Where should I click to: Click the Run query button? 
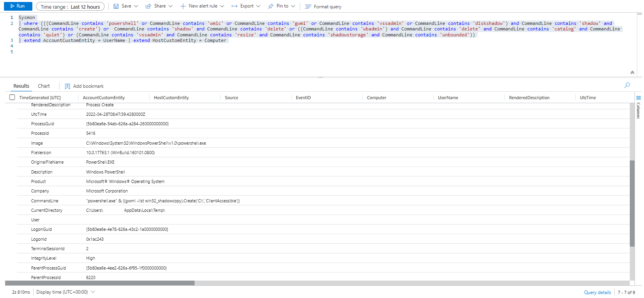click(x=18, y=6)
